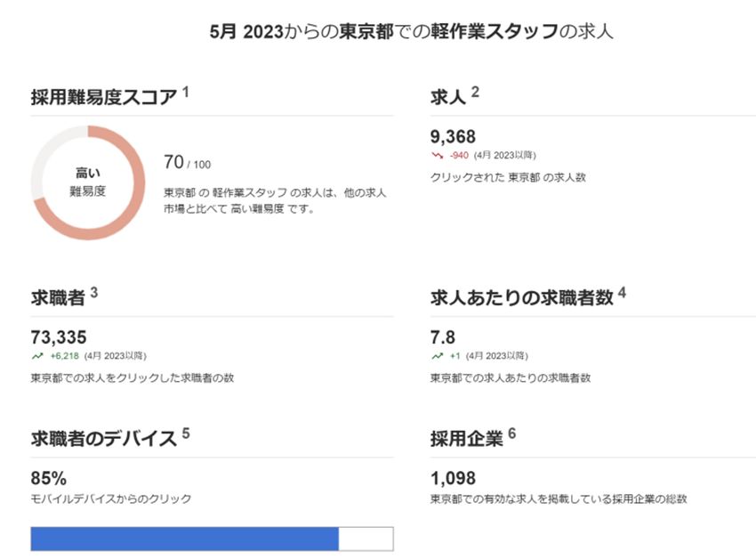Click the page title about 軽作業スタッフの求人

point(411,32)
